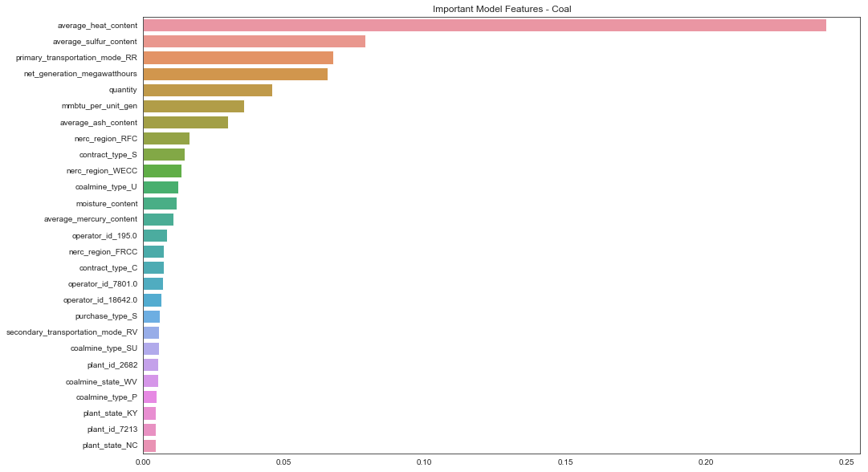Select the plant_id_7213 label
This screenshot has height=472, width=868.
click(112, 429)
